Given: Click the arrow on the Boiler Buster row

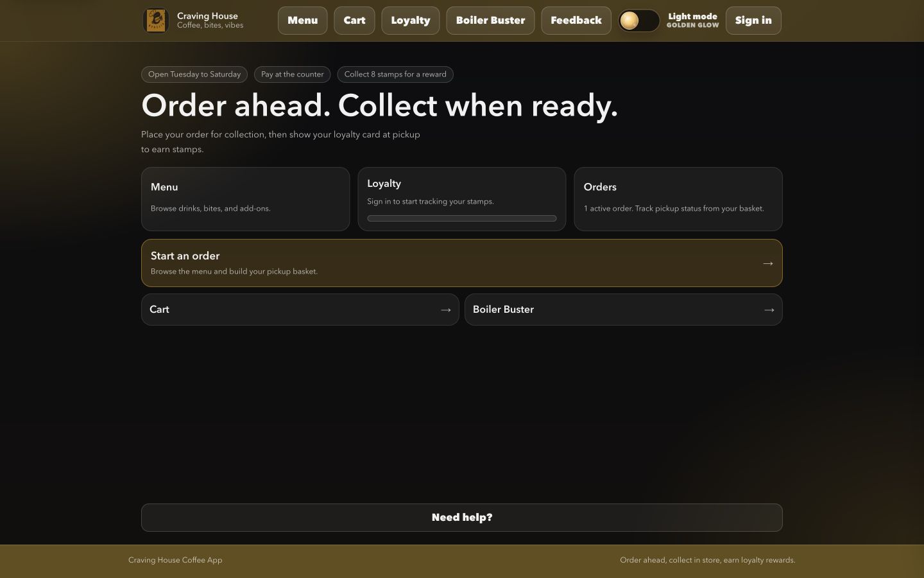Looking at the screenshot, I should (x=769, y=310).
